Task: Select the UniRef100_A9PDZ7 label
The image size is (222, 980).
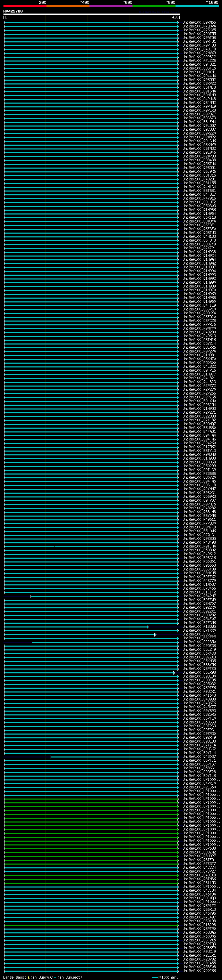Action: [x=199, y=114]
